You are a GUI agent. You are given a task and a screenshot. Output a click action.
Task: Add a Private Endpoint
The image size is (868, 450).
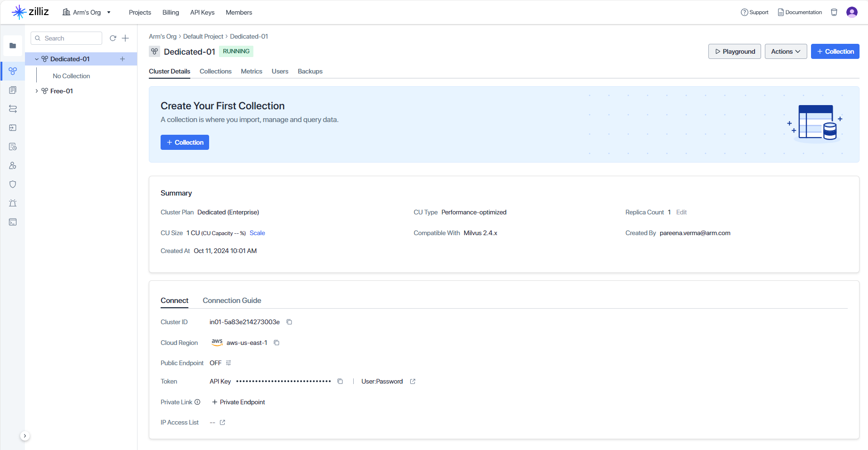point(239,402)
